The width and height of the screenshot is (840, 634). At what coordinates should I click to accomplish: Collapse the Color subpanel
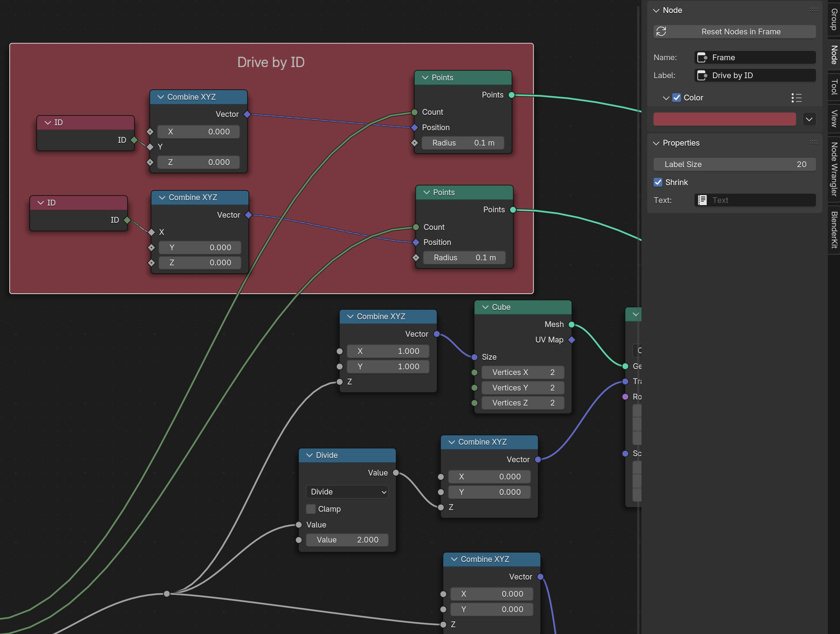click(666, 98)
